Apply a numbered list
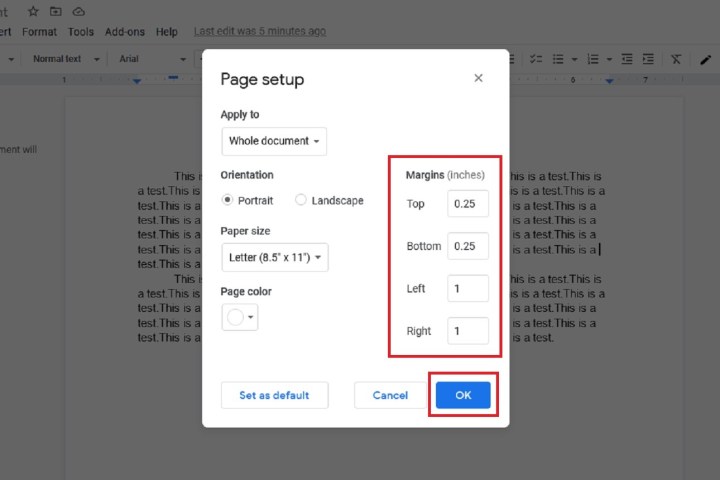 tap(593, 59)
